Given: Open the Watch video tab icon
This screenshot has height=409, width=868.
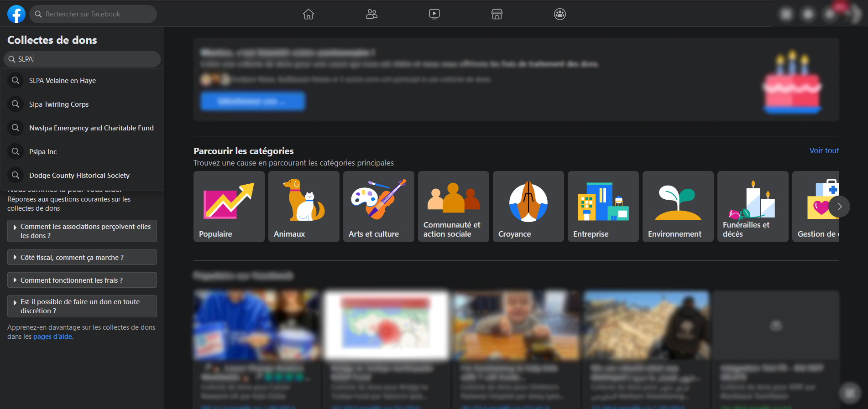Looking at the screenshot, I should click(x=434, y=14).
